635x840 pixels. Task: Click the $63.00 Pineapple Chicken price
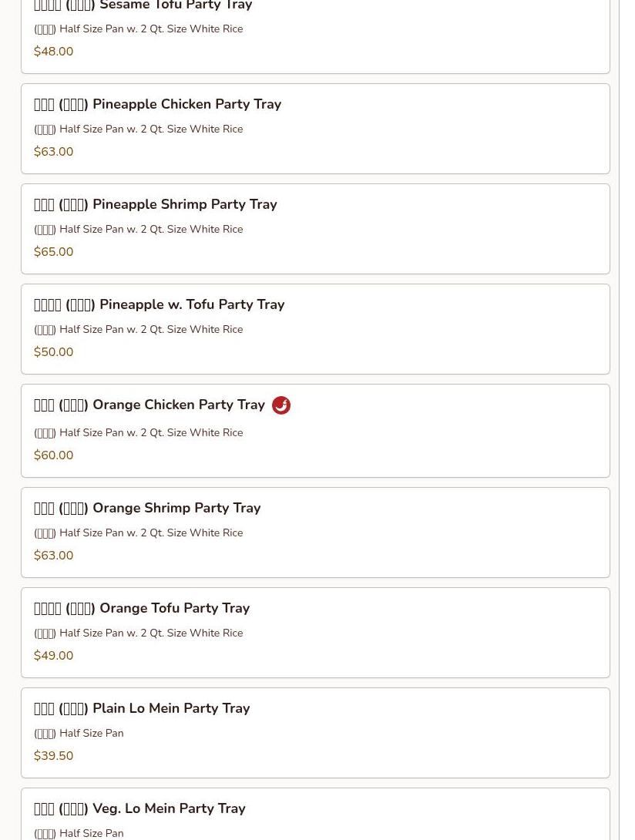click(x=54, y=152)
